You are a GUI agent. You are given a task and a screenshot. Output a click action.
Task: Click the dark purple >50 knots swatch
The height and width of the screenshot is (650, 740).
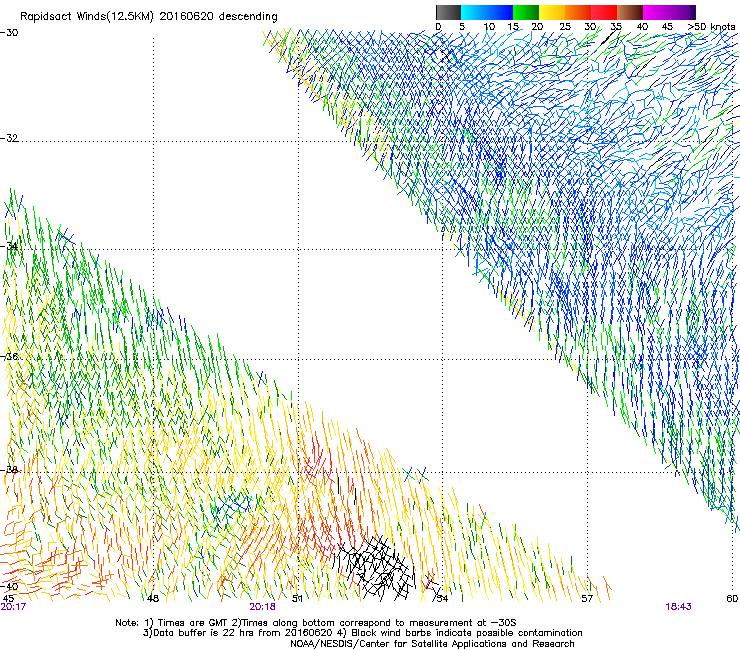(x=693, y=12)
